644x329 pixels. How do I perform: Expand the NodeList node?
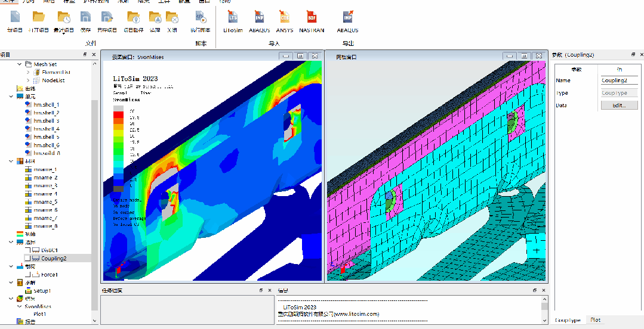coord(27,80)
